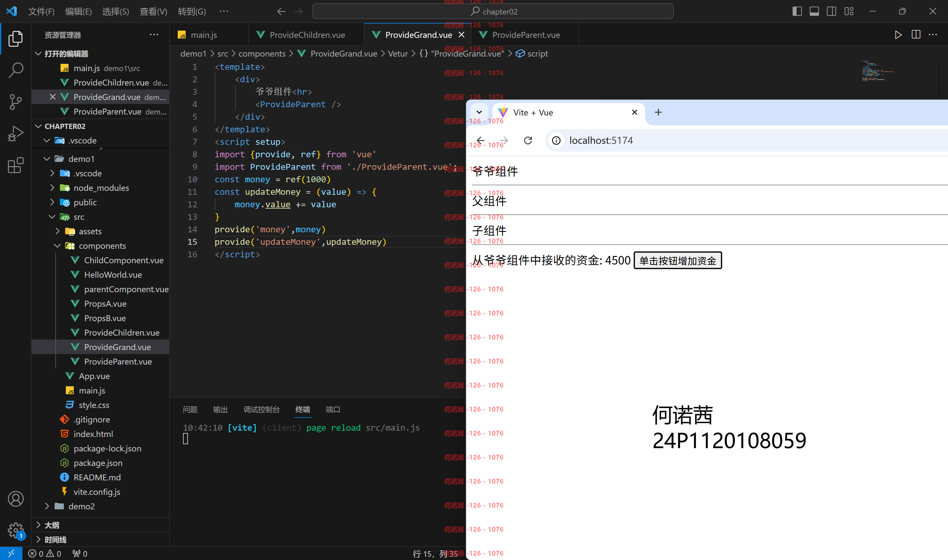Click errors and warnings status indicator
948x560 pixels.
[x=44, y=554]
